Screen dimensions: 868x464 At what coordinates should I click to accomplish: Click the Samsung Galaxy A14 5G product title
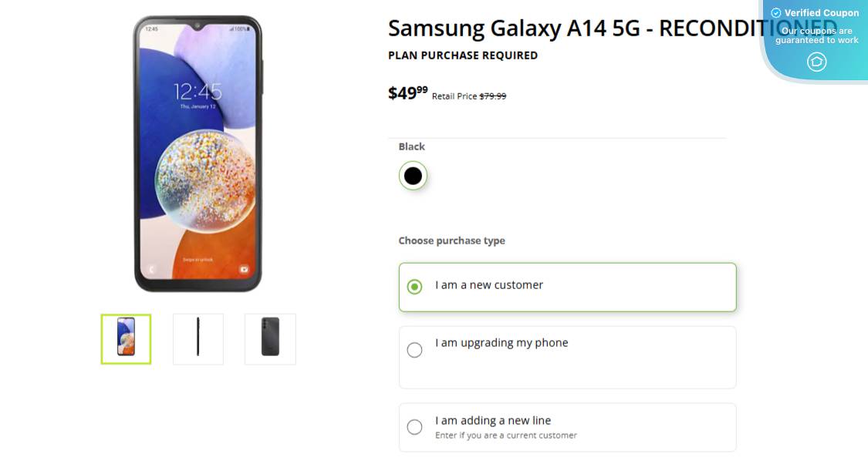[x=571, y=29]
